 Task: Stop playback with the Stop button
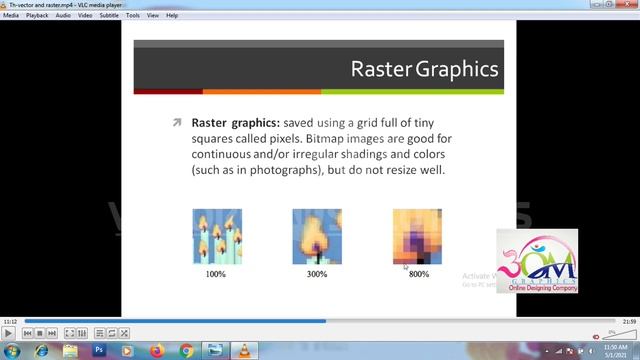40,333
